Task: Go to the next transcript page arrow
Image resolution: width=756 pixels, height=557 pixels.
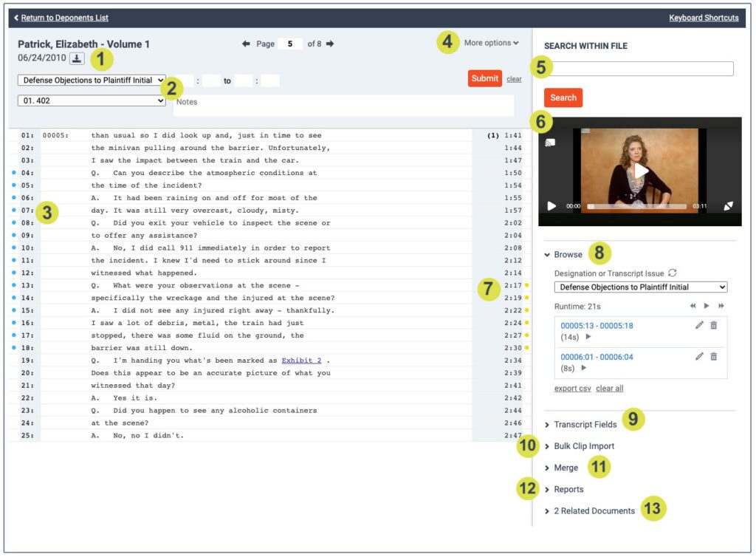Action: (330, 44)
